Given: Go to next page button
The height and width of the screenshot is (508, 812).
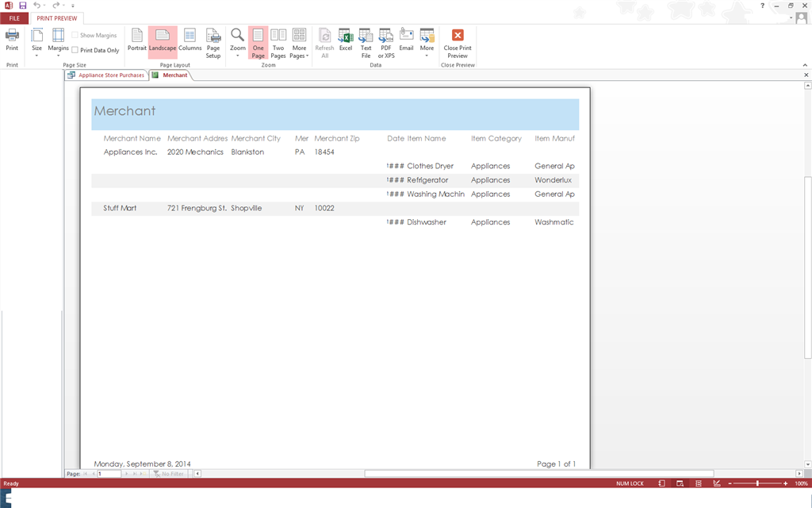Looking at the screenshot, I should click(126, 474).
